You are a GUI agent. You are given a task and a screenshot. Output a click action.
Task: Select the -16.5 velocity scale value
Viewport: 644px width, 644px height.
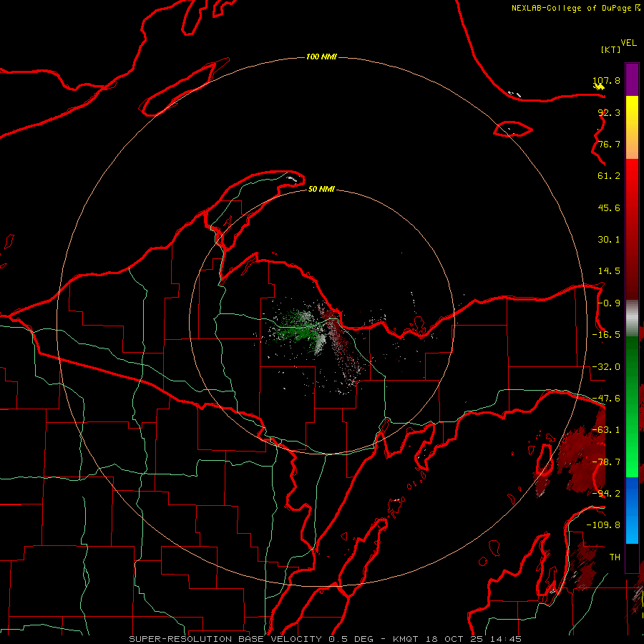(606, 335)
